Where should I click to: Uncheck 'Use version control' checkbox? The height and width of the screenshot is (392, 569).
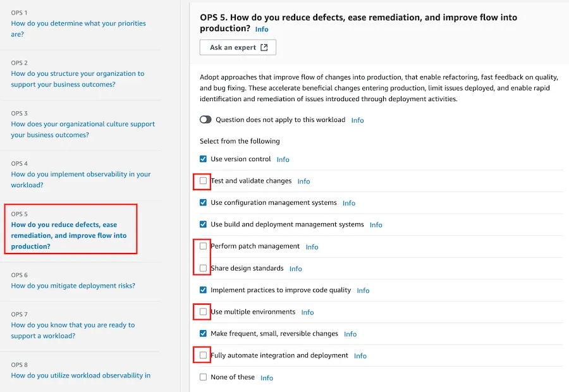pyautogui.click(x=203, y=159)
